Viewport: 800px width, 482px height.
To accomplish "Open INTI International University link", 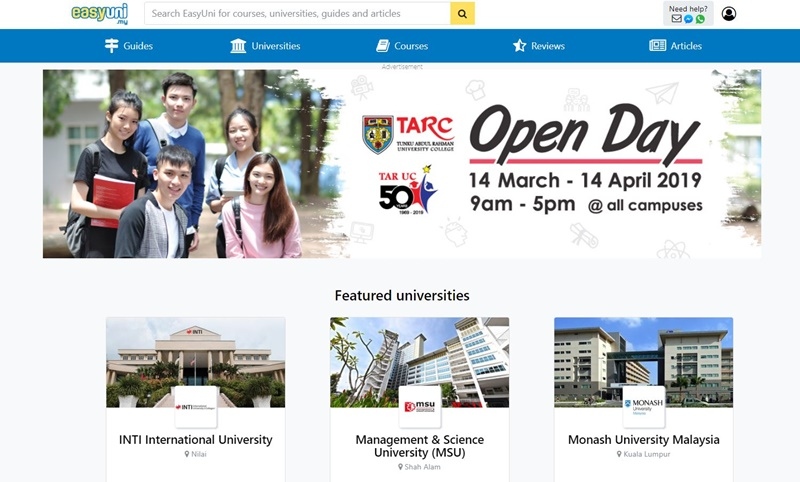I will tap(196, 440).
